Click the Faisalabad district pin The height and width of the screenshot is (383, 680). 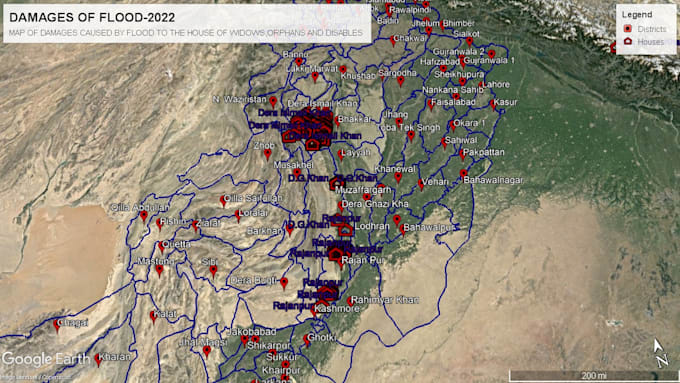pyautogui.click(x=431, y=104)
